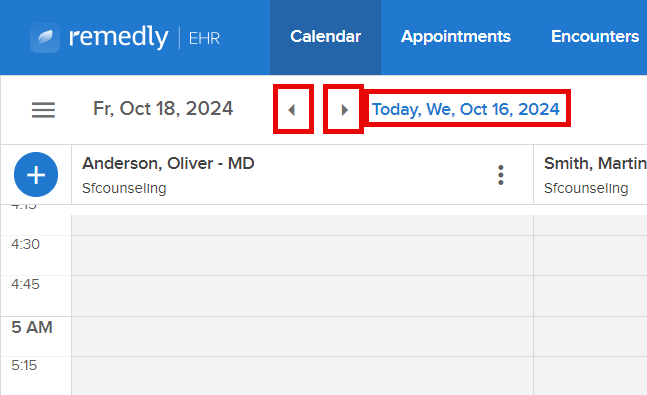Open date picker on Fr, Oct 18, 2024
This screenshot has height=395, width=647.
coord(163,109)
